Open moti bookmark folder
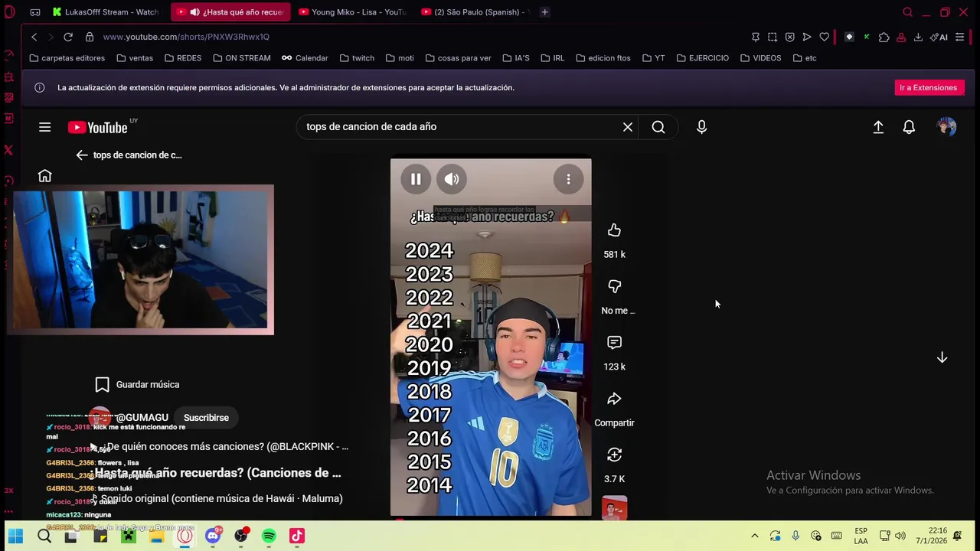This screenshot has height=551, width=980. click(400, 58)
